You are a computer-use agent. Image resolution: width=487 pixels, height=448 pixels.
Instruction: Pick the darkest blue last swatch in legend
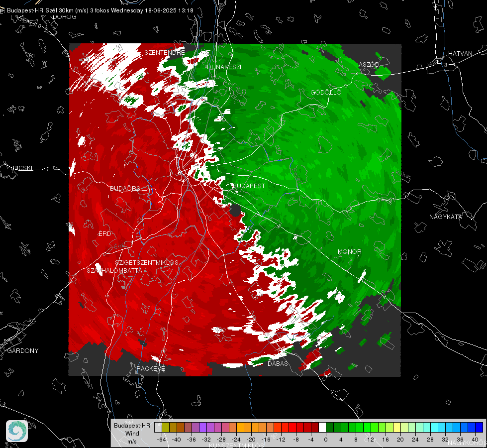479,427
